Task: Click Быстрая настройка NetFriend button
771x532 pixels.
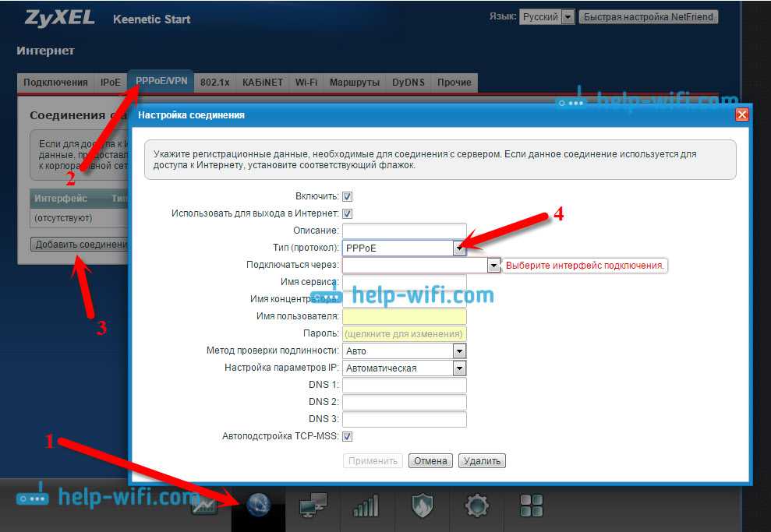Action: (x=648, y=17)
